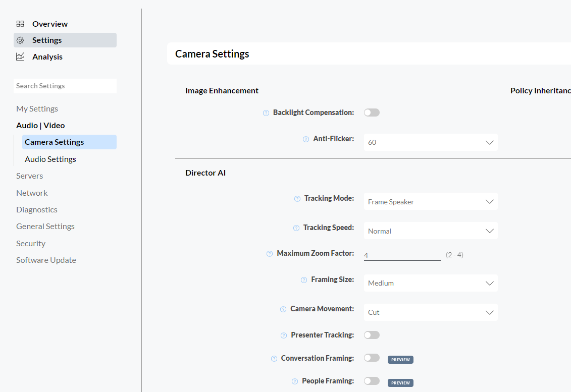The width and height of the screenshot is (571, 392).
Task: Click PREVIEW next to Conversation Framing
Action: click(400, 359)
